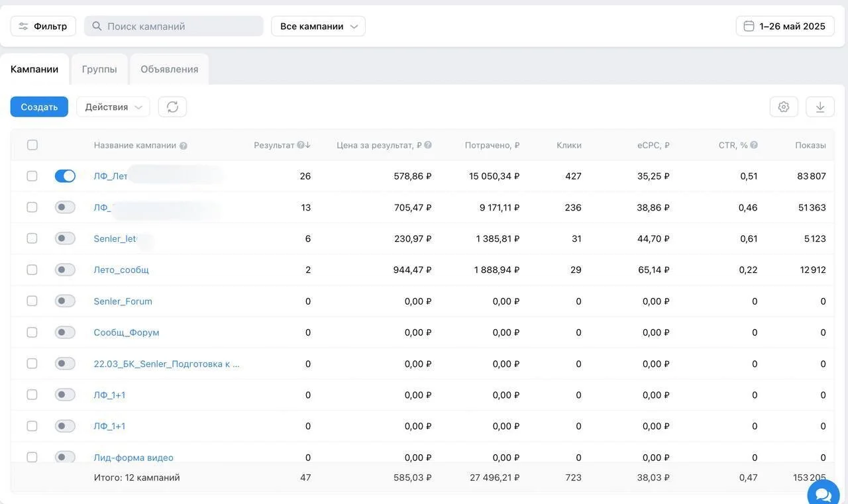
Task: Open the Все кампании dropdown
Action: (318, 26)
